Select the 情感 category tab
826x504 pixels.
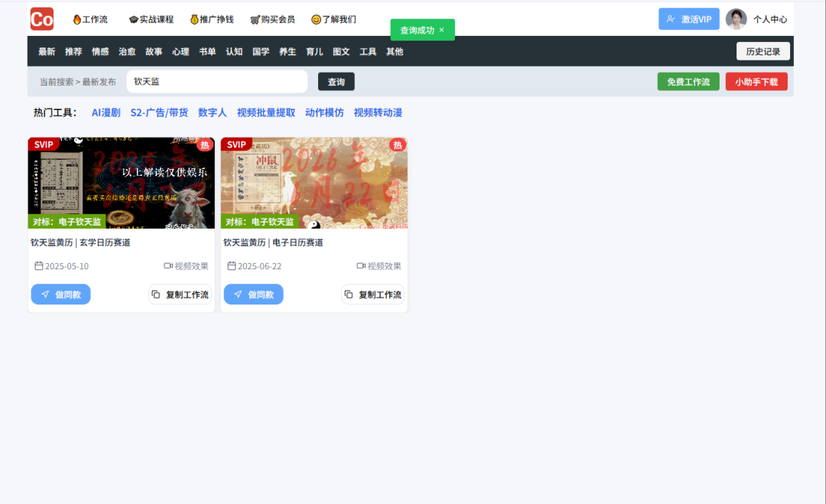tap(100, 51)
